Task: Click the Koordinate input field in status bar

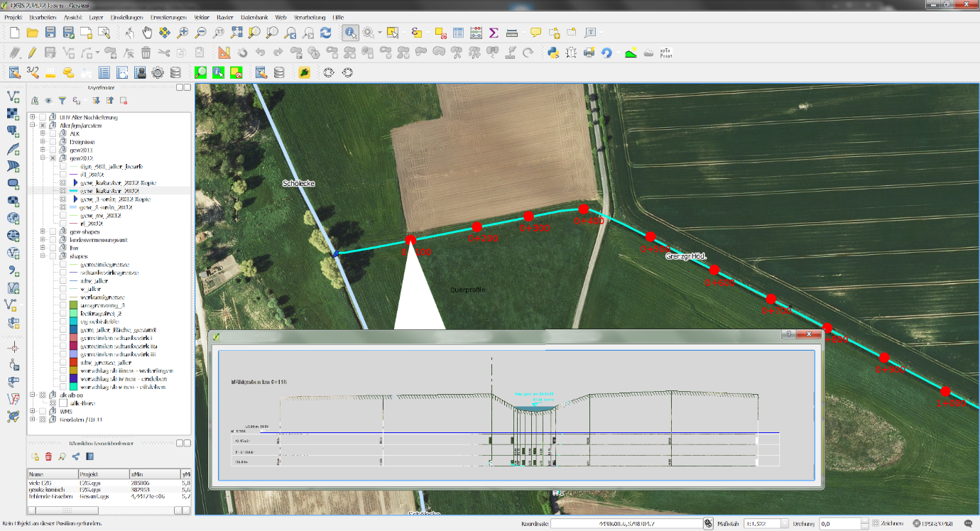Action: point(626,523)
